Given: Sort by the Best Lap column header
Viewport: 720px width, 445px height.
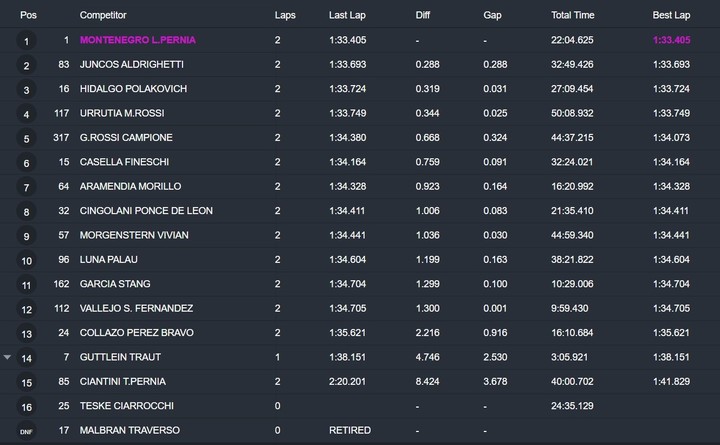Looking at the screenshot, I should click(671, 16).
